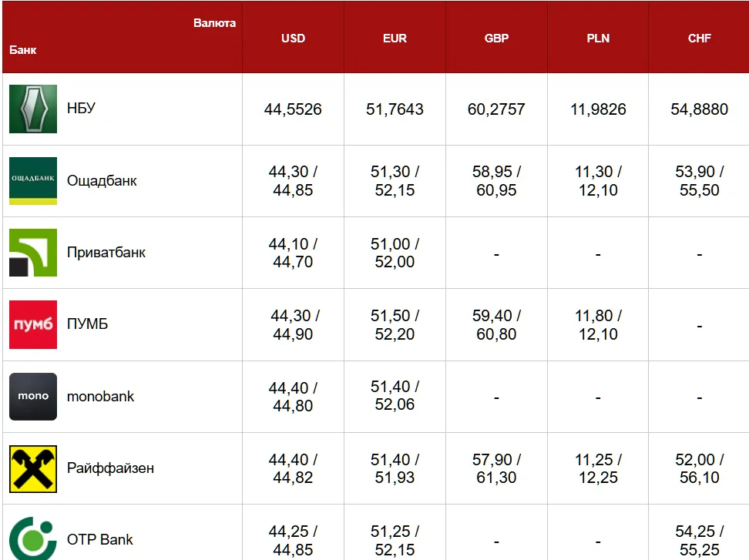Image resolution: width=749 pixels, height=560 pixels.
Task: Select the CHF column header
Action: (x=700, y=39)
